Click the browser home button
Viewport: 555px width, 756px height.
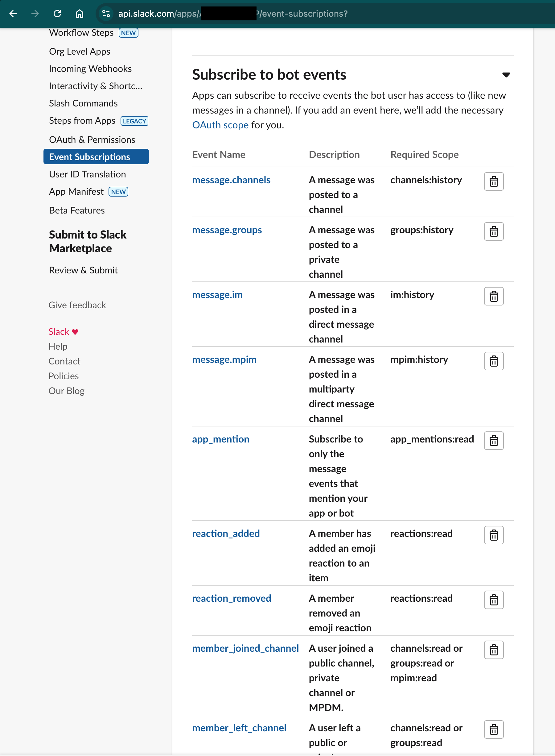point(80,14)
